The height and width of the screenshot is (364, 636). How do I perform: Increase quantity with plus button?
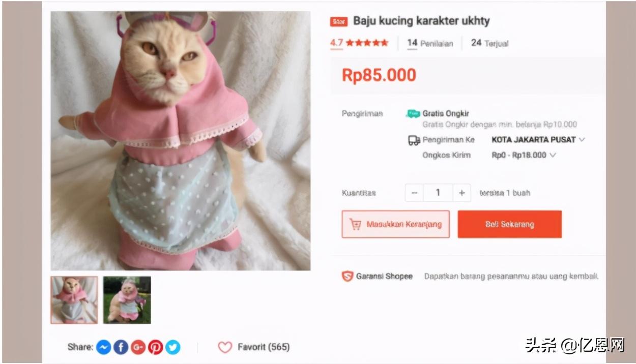coord(461,193)
